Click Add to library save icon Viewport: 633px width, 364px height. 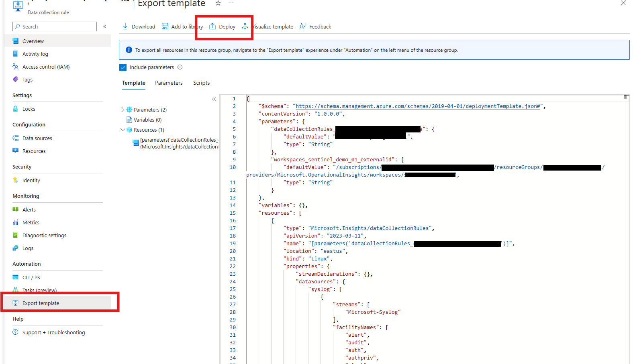(x=165, y=26)
